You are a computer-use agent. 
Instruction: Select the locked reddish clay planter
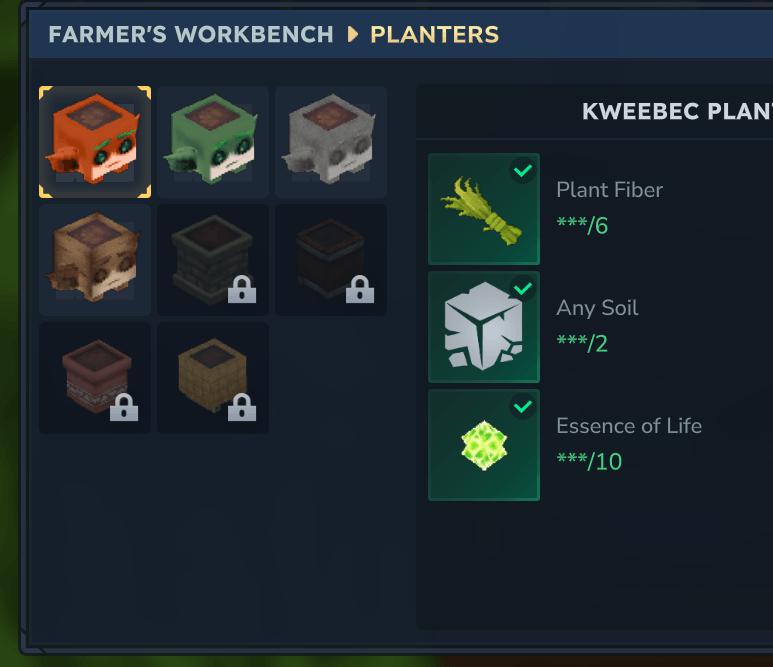click(95, 378)
